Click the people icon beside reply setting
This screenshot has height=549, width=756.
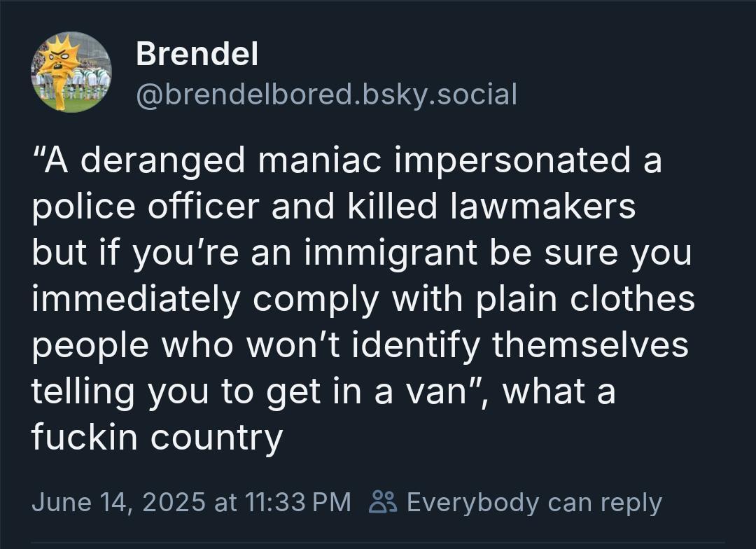[383, 502]
